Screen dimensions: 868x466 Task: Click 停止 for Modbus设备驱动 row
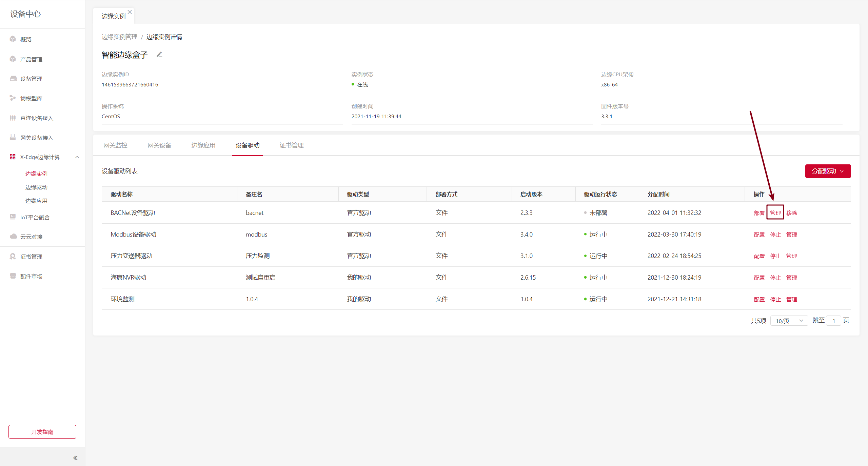(775, 235)
